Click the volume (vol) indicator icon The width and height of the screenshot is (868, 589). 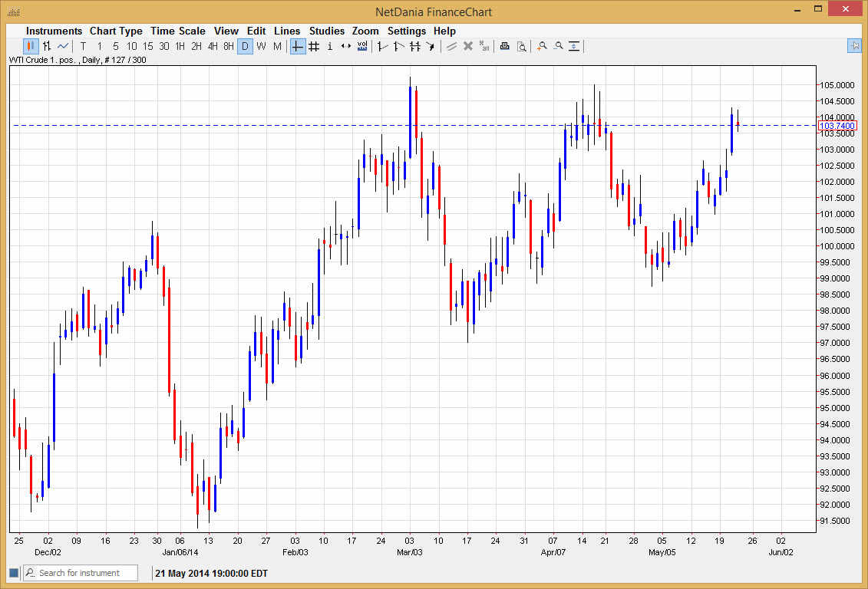[361, 47]
